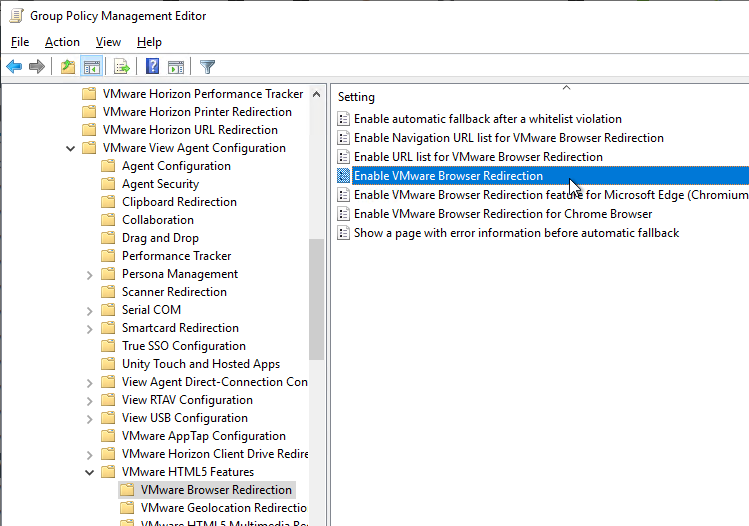This screenshot has height=526, width=749.
Task: Click the Export List toolbar icon
Action: [x=122, y=66]
